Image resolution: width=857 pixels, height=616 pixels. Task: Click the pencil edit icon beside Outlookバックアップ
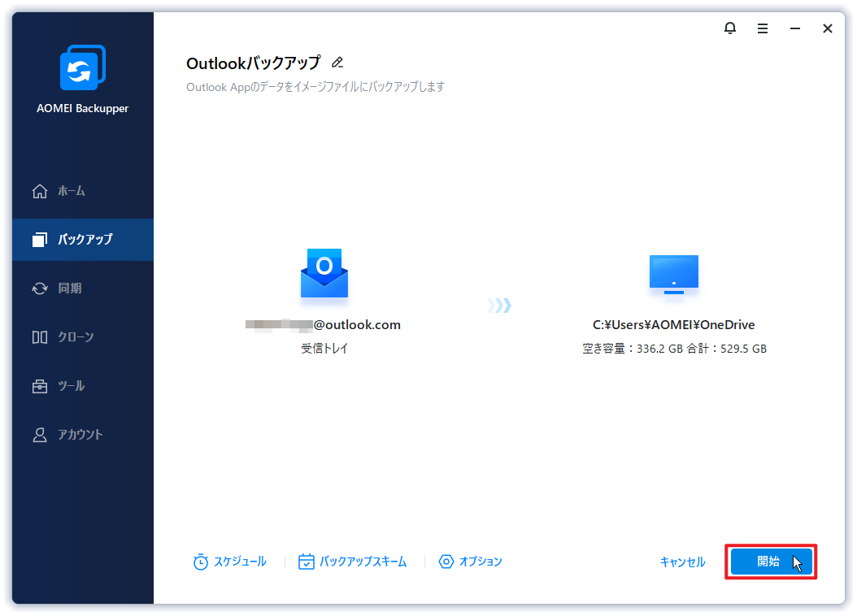click(x=337, y=63)
